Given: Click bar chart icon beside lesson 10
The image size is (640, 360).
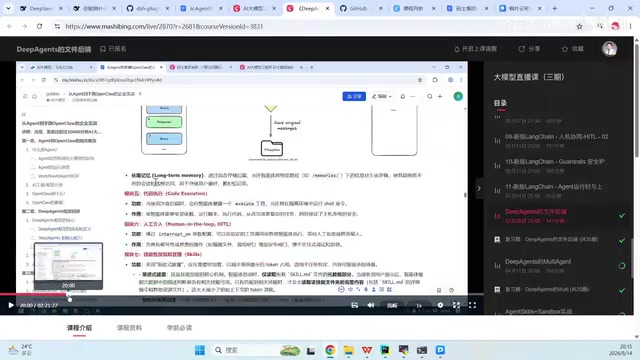Looking at the screenshot, I should [x=497, y=165].
